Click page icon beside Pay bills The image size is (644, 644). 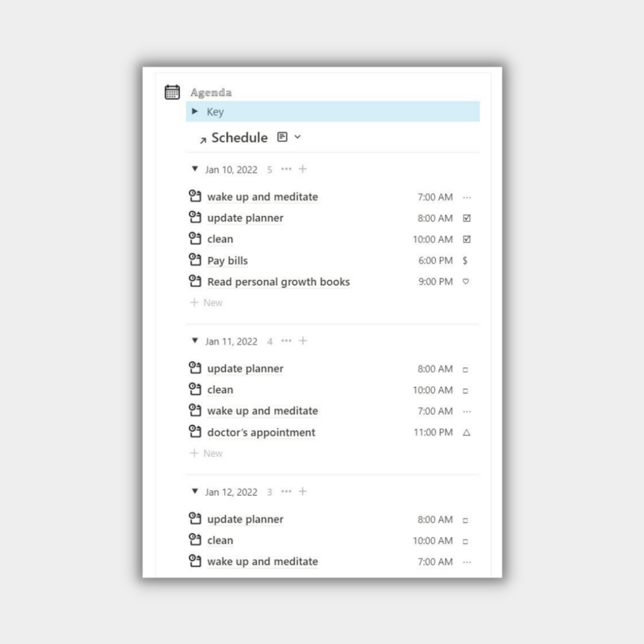tap(195, 260)
